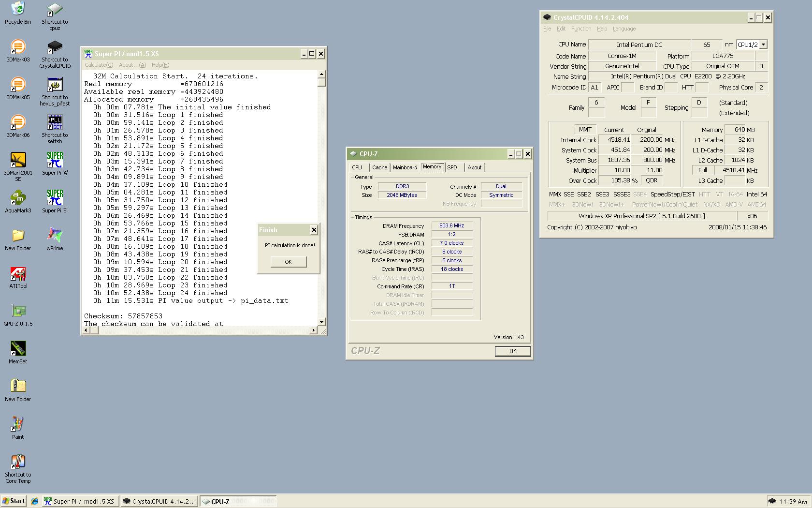The image size is (812, 508).
Task: Click the CPU Name Intel Pentium DC field
Action: [639, 45]
